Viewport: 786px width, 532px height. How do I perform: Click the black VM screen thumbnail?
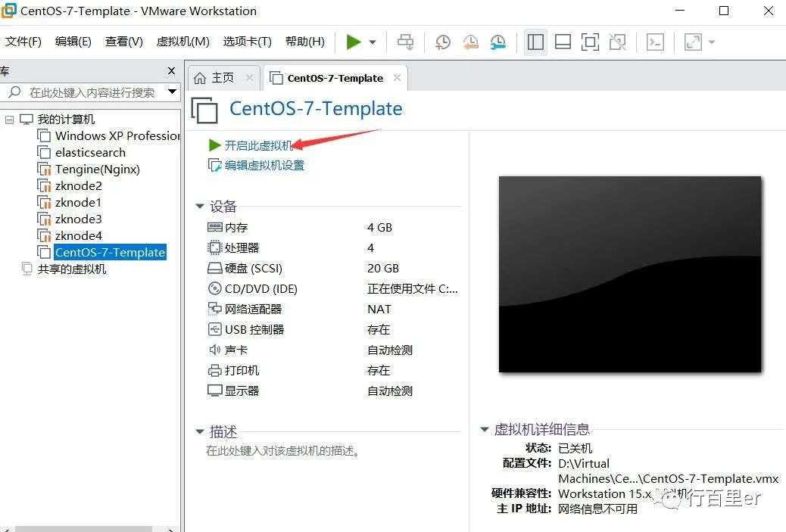pos(629,274)
